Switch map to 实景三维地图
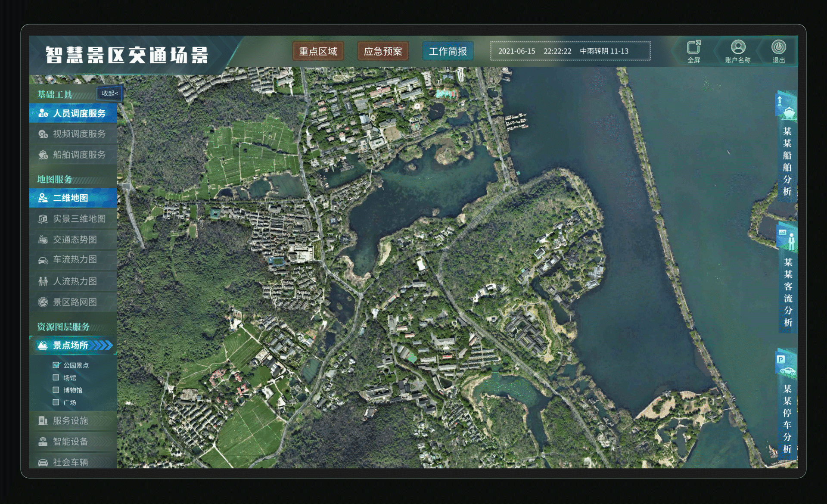Image resolution: width=827 pixels, height=504 pixels. click(73, 219)
